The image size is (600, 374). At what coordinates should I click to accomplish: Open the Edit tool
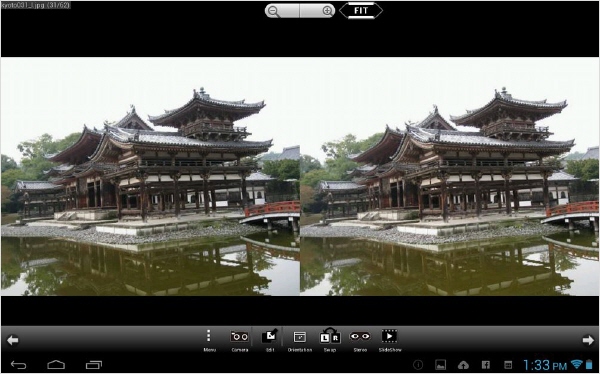(x=270, y=340)
